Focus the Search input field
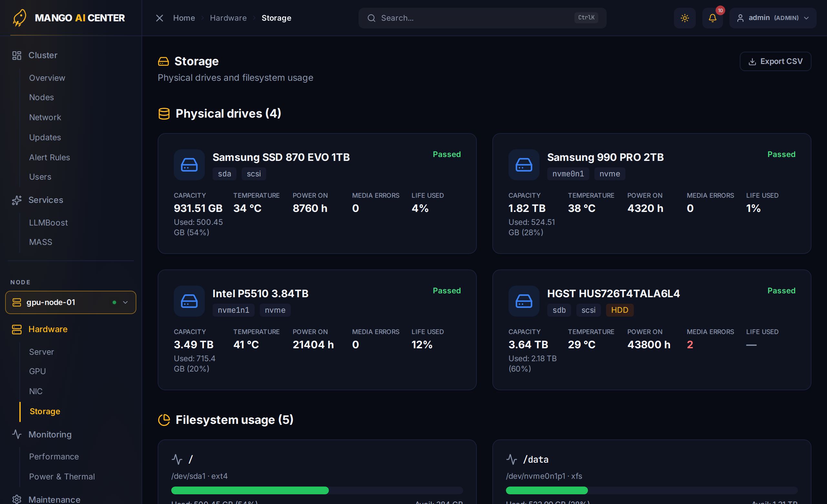Viewport: 827px width, 504px height. coord(482,18)
